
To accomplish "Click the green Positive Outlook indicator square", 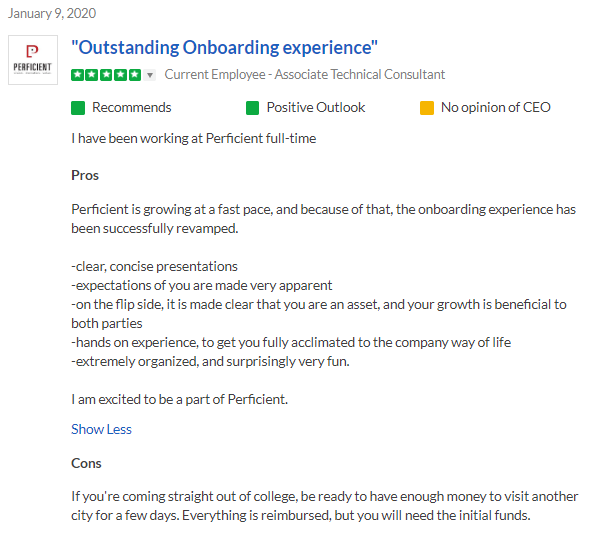I will [252, 108].
